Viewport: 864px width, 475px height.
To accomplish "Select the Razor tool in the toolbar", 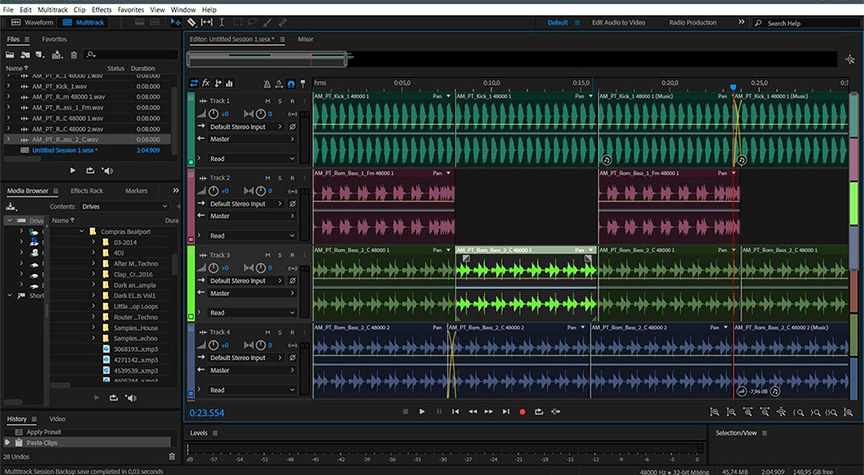I will (191, 22).
